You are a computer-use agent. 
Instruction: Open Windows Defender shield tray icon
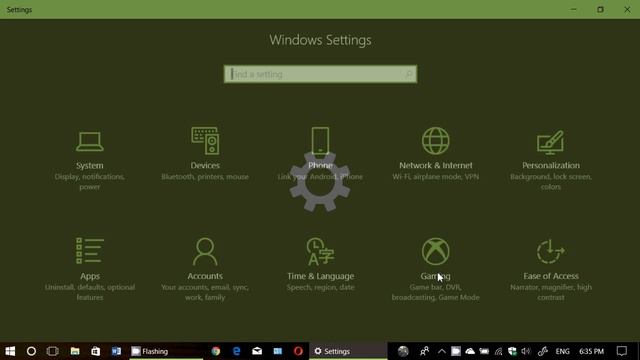(512, 351)
